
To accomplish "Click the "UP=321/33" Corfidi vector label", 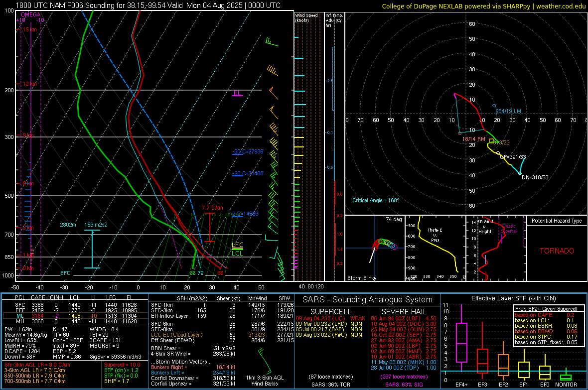I will coord(513,157).
